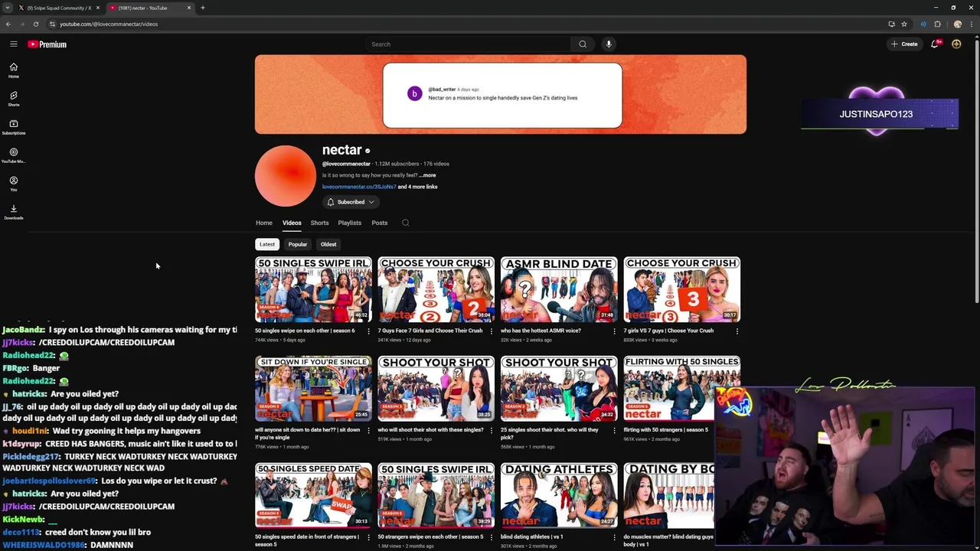The width and height of the screenshot is (980, 551).
Task: Sort videos by Popular chip
Action: coord(298,244)
